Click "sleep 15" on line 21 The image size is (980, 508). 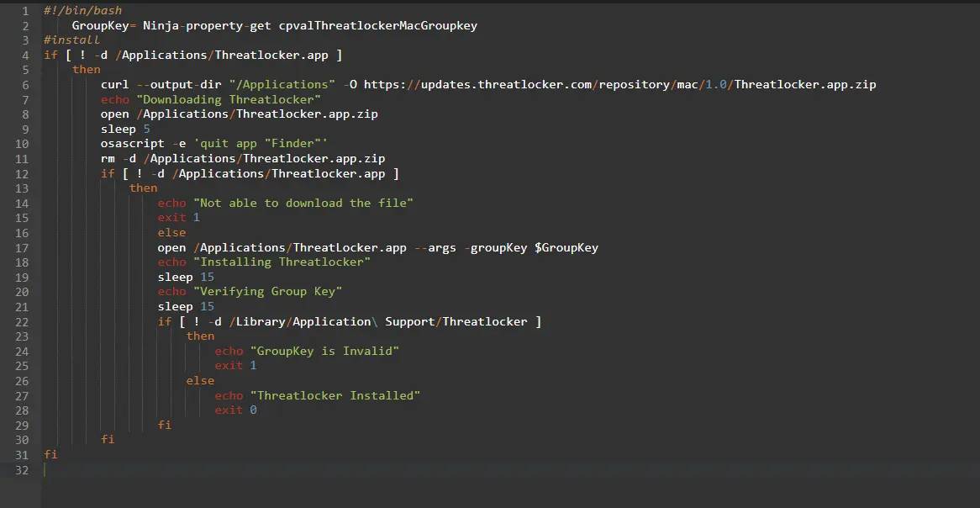click(186, 306)
